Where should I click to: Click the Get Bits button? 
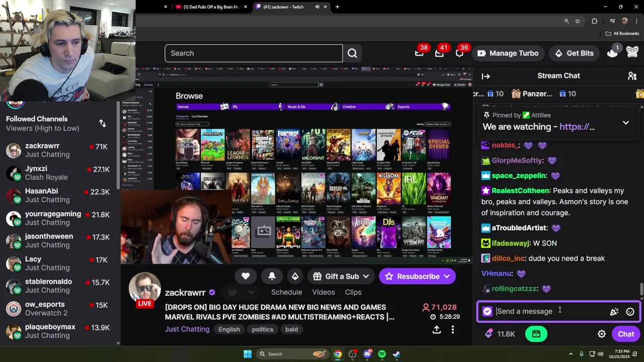[x=574, y=53]
